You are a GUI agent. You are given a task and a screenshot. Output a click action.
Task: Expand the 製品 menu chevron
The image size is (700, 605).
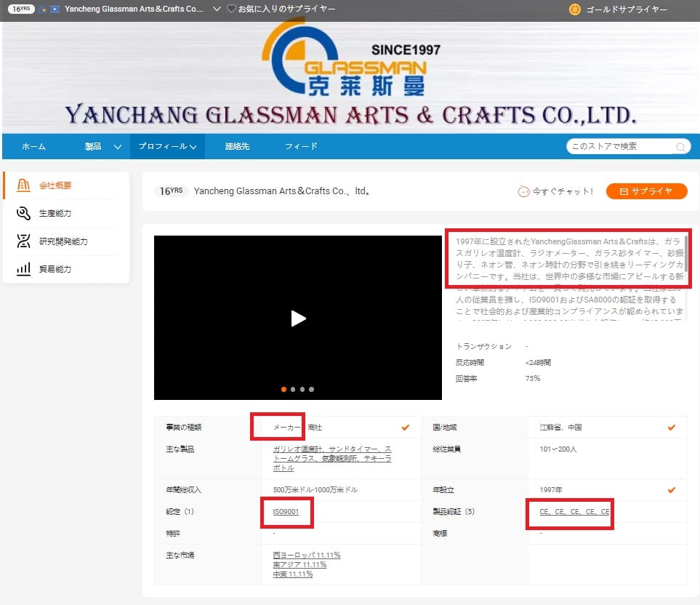tap(118, 146)
